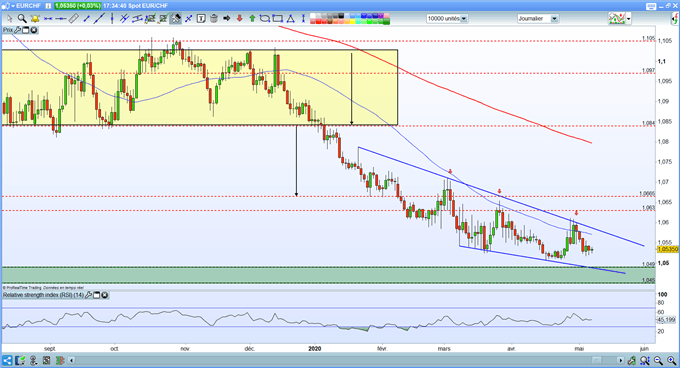The width and height of the screenshot is (680, 368).
Task: Click the scrollbar right arrow
Action: 621,360
